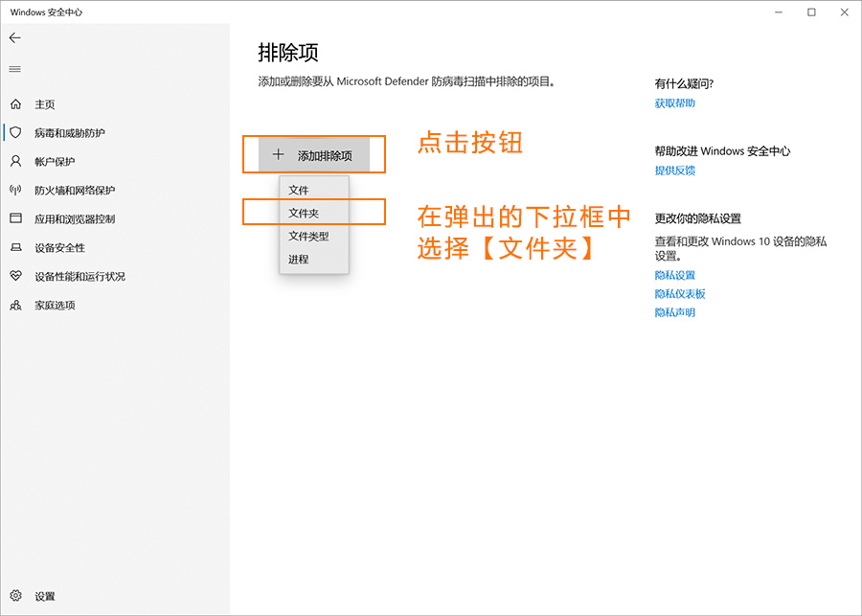
Task: Click the plus icon on 添加排除项
Action: pyautogui.click(x=278, y=154)
